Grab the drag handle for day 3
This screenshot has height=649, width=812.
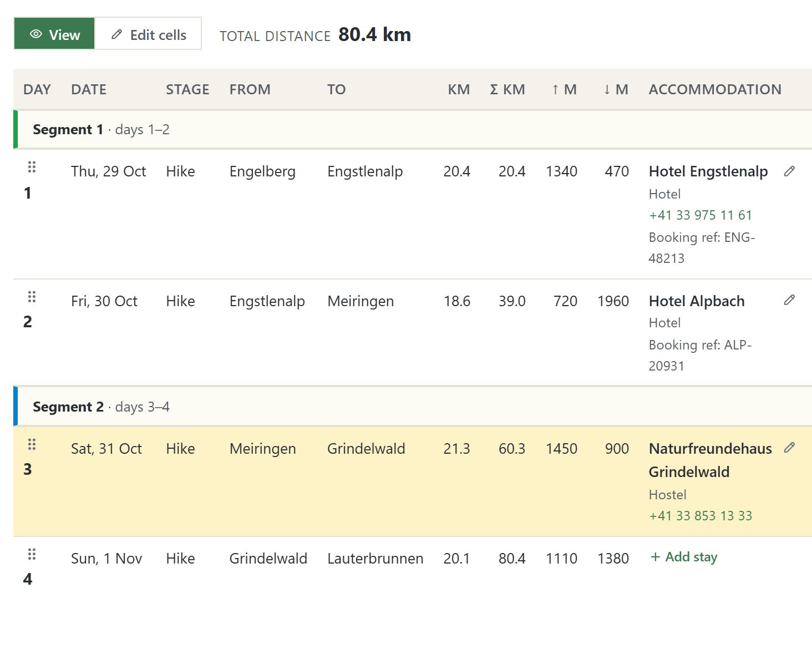pos(32,444)
